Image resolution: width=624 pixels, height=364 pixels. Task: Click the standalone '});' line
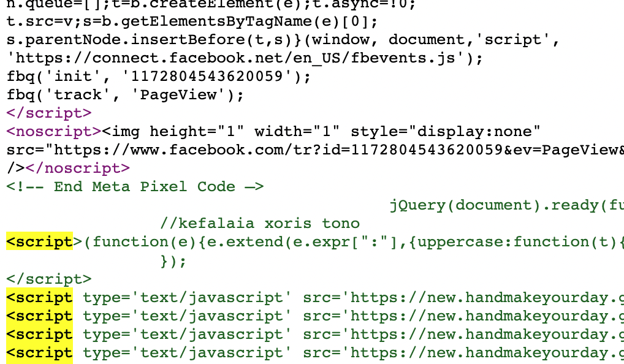point(173,262)
